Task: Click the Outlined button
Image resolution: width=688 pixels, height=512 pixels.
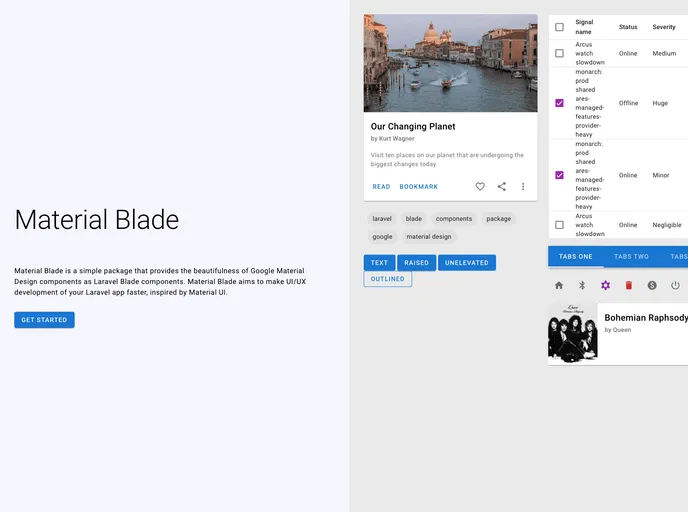Action: point(388,279)
